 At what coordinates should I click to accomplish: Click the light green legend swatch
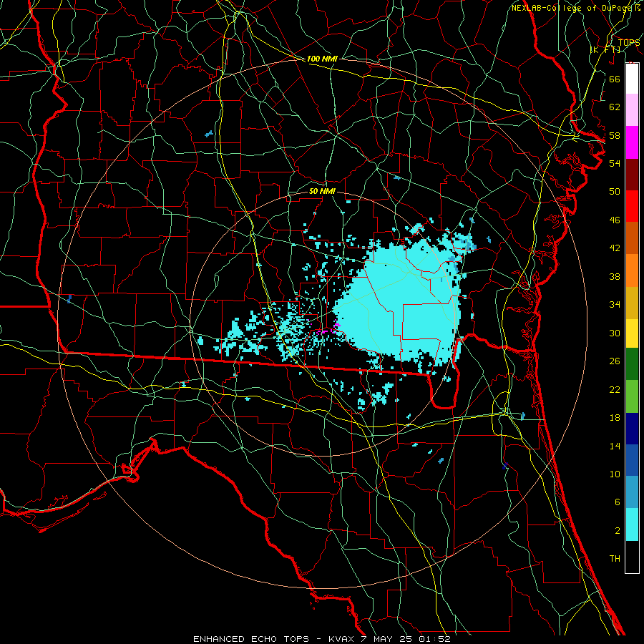[x=632, y=396]
